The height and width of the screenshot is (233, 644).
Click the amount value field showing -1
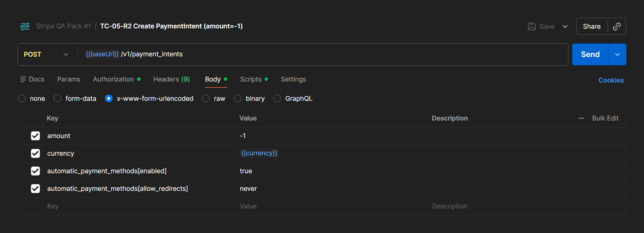pos(331,136)
